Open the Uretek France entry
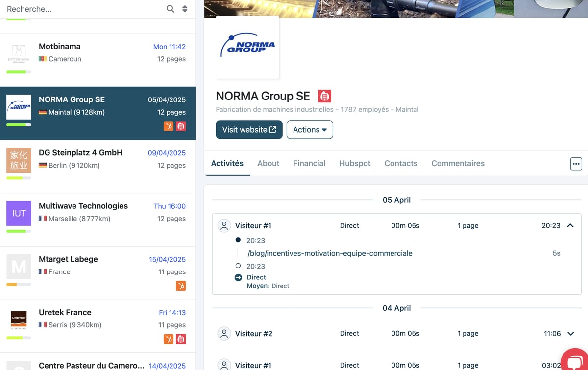588x370 pixels. (98, 326)
